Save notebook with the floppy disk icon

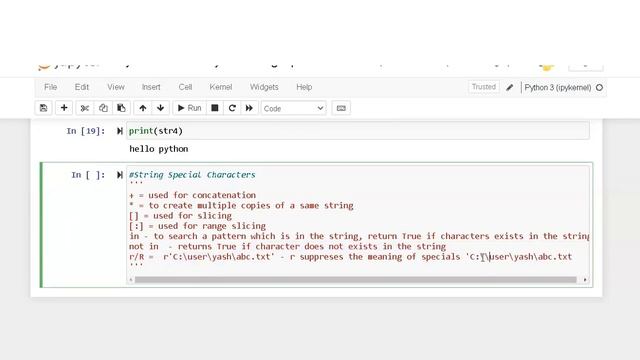click(x=44, y=108)
